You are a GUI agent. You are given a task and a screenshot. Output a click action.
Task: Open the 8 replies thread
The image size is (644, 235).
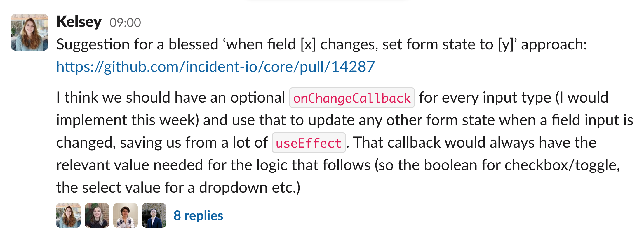tap(199, 216)
